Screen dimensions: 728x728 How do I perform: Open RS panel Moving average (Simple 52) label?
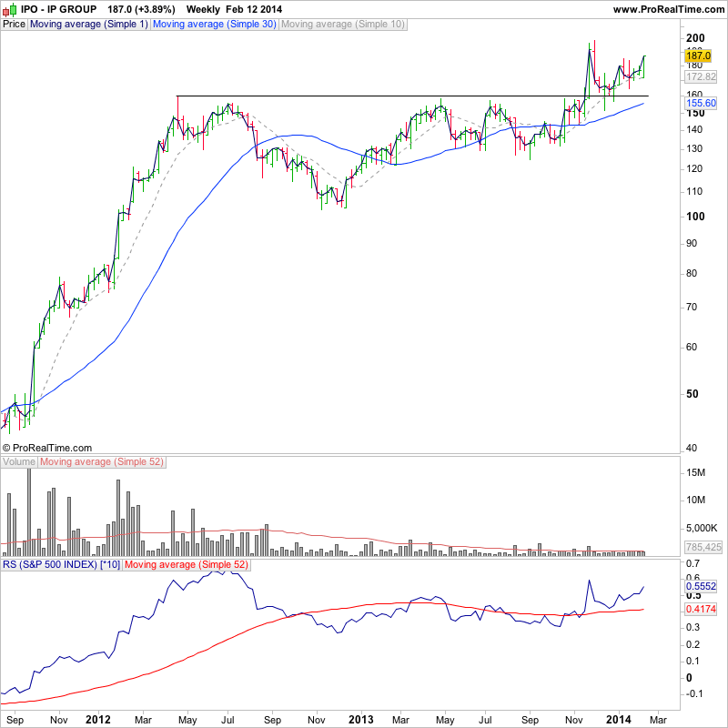pyautogui.click(x=187, y=565)
